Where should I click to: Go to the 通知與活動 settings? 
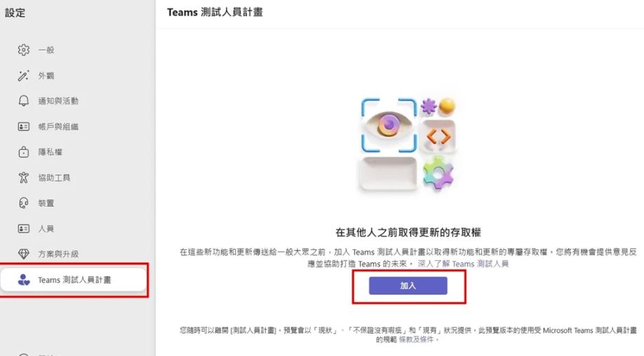(x=58, y=101)
